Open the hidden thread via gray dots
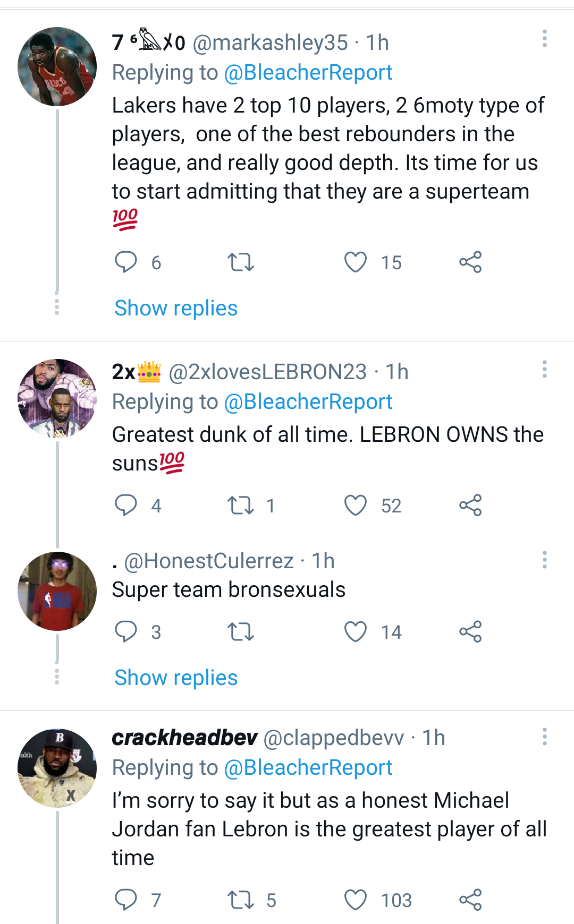 (56, 307)
